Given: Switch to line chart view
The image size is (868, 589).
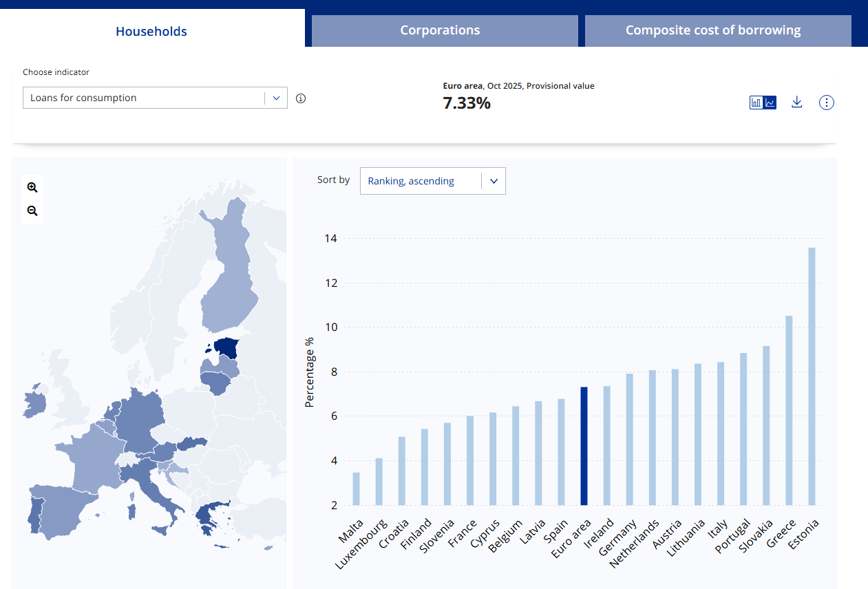Looking at the screenshot, I should (770, 103).
